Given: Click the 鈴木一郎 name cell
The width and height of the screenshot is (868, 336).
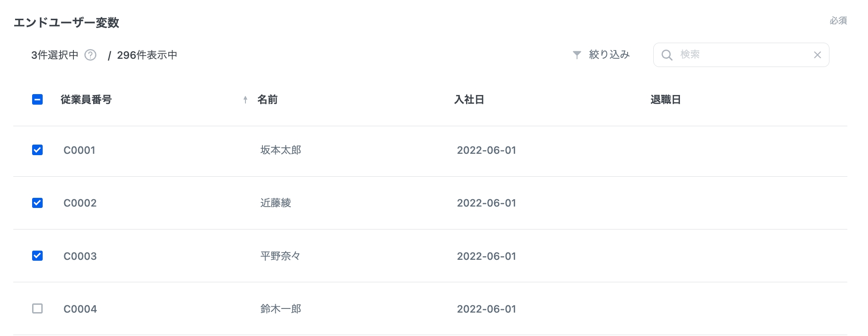Looking at the screenshot, I should [x=281, y=309].
